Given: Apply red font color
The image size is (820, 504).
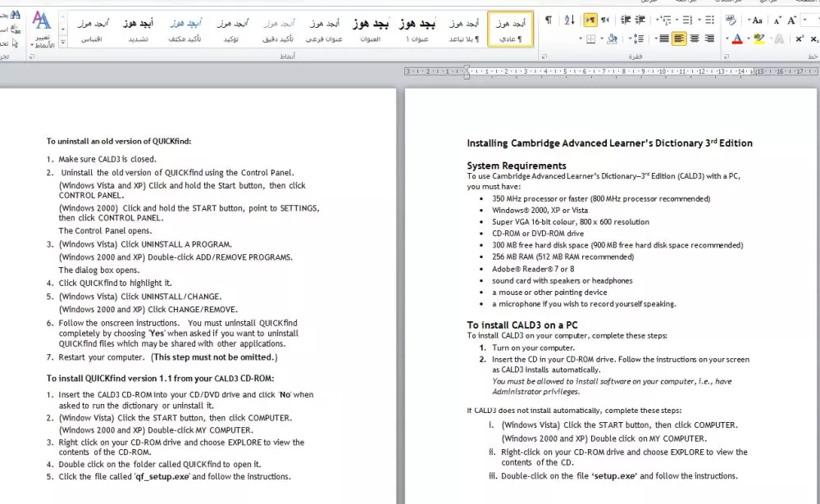Looking at the screenshot, I should (x=737, y=39).
